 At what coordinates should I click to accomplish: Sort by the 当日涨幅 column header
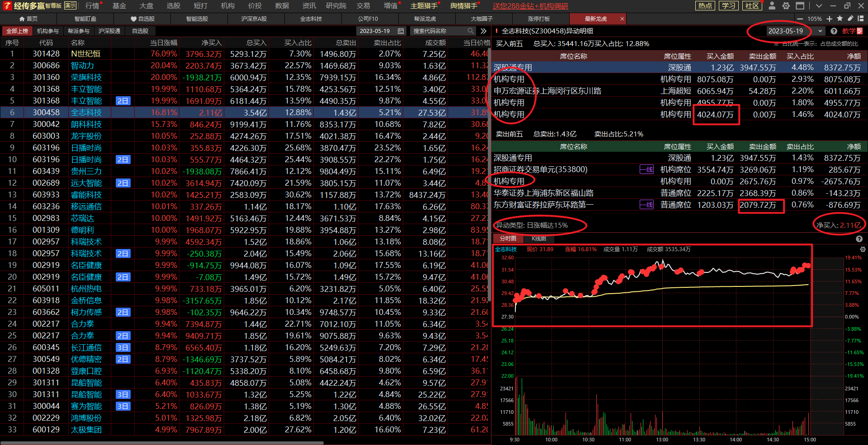164,42
